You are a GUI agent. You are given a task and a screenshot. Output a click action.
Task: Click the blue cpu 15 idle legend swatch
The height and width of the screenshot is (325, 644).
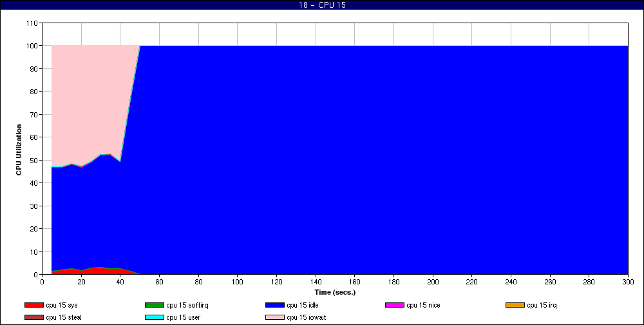tap(275, 305)
